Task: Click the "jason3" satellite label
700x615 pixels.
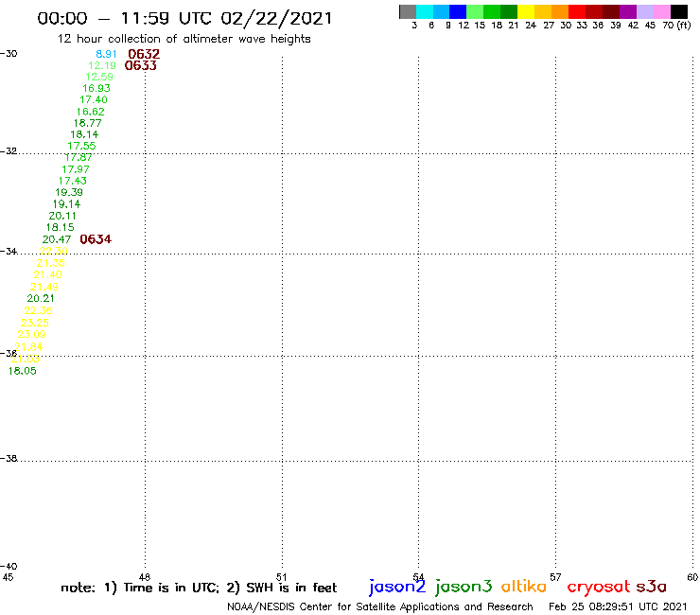Action: coord(464,587)
